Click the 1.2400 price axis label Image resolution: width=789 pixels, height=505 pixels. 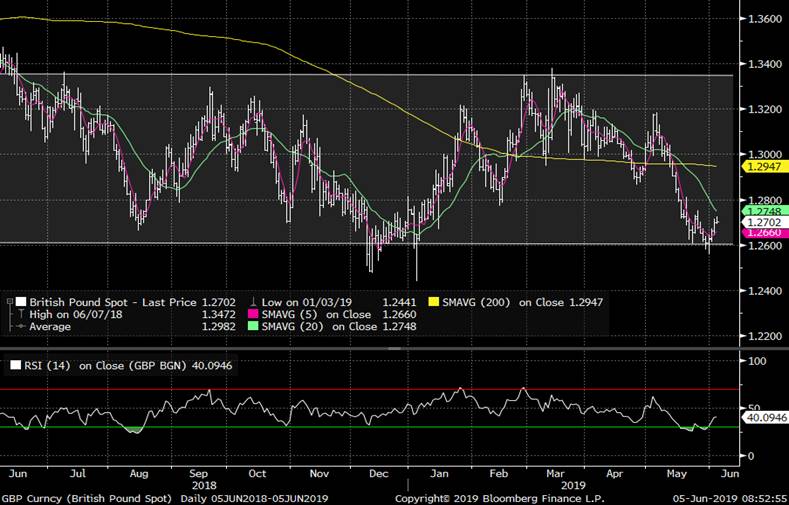[x=766, y=291]
